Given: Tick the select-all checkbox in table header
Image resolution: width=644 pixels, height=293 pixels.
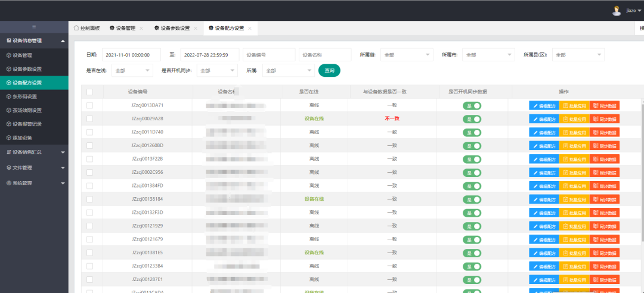Looking at the screenshot, I should coord(89,92).
